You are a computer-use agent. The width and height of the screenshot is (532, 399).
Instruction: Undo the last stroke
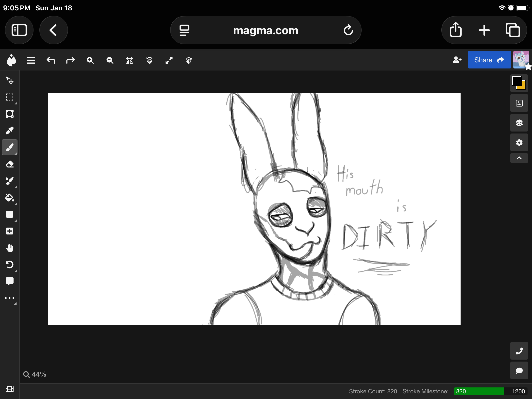click(51, 60)
